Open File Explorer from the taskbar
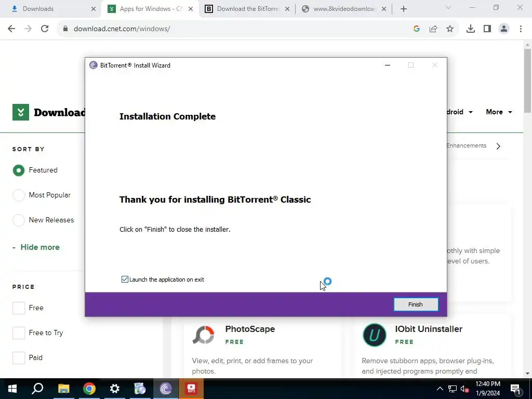Screen dimensions: 532x399 point(63,389)
